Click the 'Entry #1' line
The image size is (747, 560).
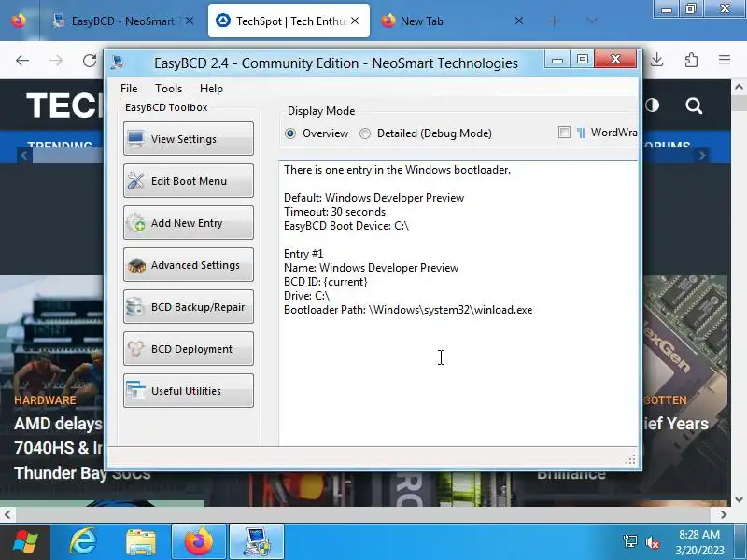tap(303, 254)
